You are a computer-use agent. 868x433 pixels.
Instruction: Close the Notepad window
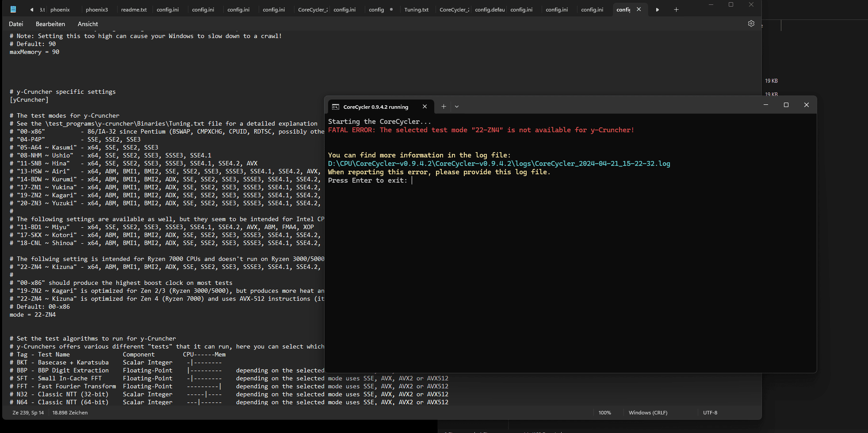[751, 4]
